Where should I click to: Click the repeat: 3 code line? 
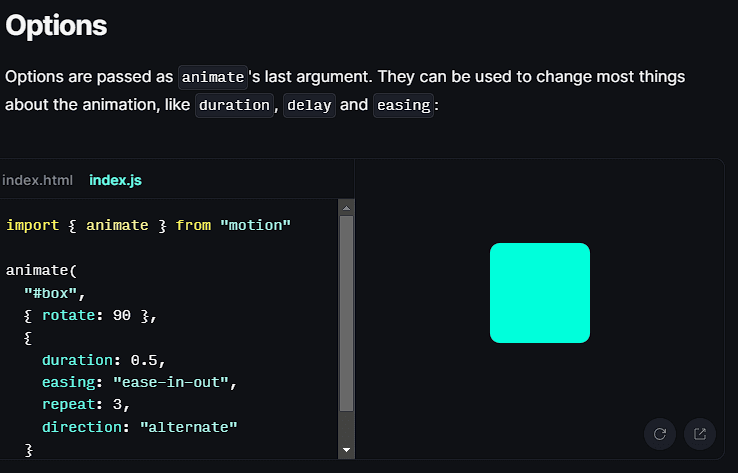(86, 404)
